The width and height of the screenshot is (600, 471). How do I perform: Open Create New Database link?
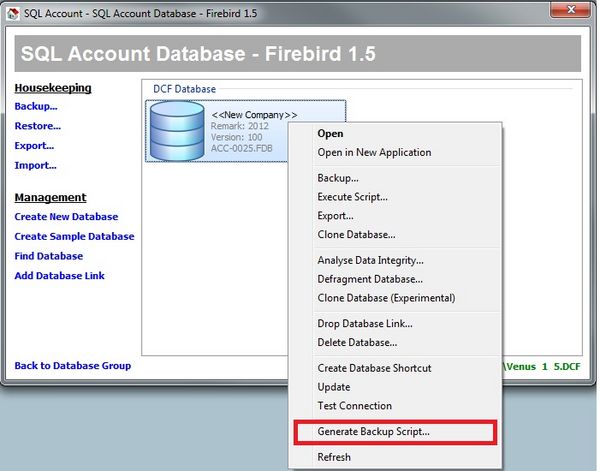tap(66, 217)
